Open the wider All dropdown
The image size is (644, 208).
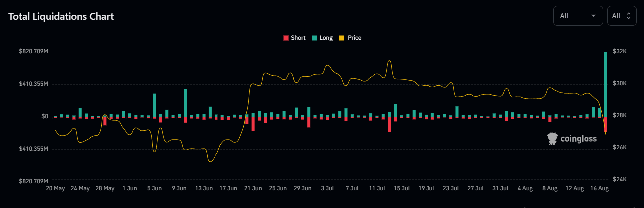coord(578,16)
